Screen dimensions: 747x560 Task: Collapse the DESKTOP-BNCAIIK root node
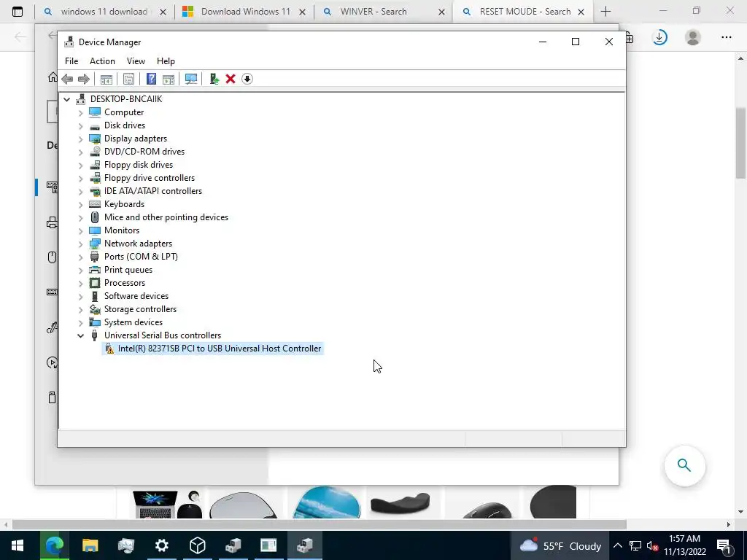[66, 99]
